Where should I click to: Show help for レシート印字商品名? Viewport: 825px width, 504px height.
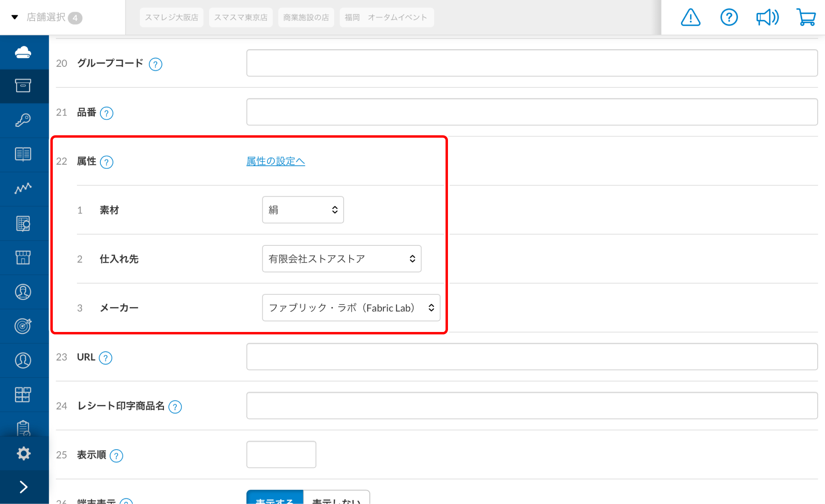coord(175,407)
